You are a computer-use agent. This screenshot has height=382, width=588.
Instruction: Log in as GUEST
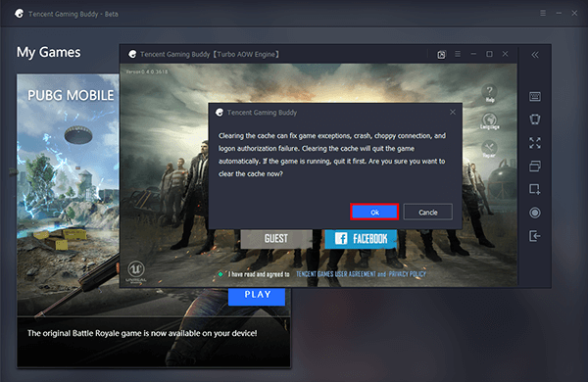276,239
